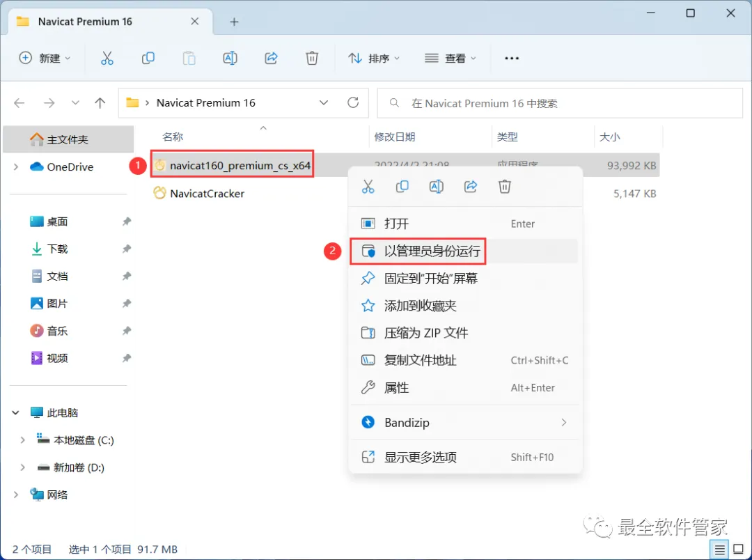Open the three-dots See more menu
The width and height of the screenshot is (752, 560).
click(x=512, y=59)
